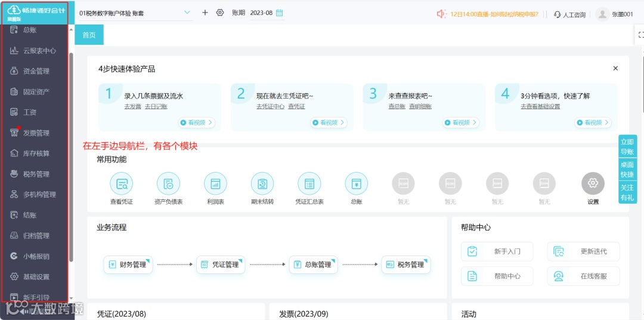Click the speaker announcement icon
The height and width of the screenshot is (320, 644).
coord(441,14)
